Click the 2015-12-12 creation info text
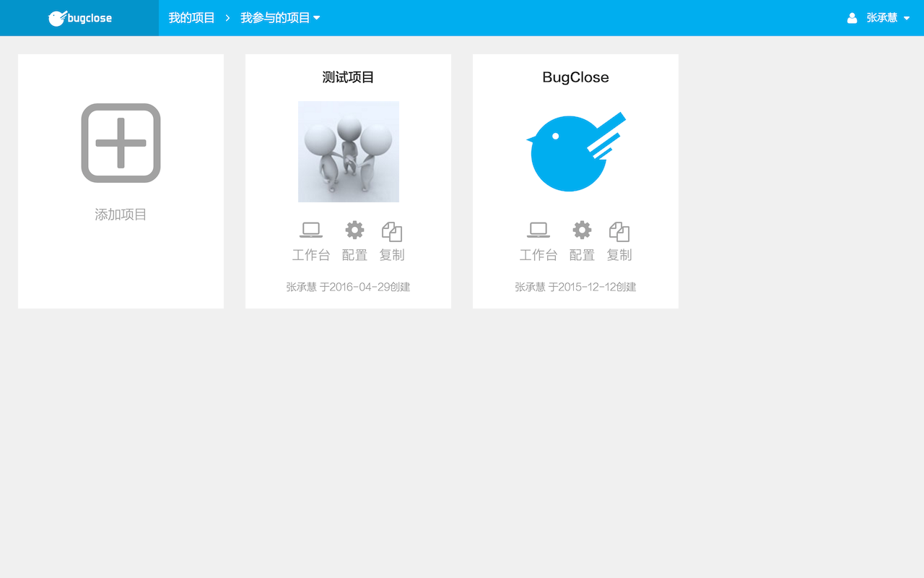 tap(575, 287)
